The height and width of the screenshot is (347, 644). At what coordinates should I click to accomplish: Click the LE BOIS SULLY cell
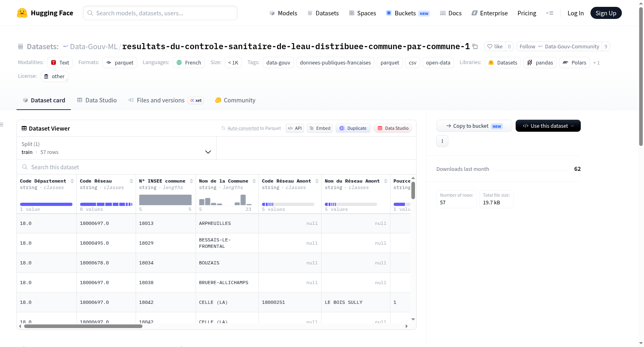click(356, 302)
